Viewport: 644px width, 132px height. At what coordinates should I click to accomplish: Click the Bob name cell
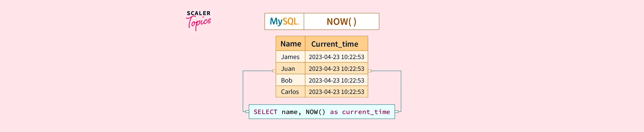tap(287, 80)
